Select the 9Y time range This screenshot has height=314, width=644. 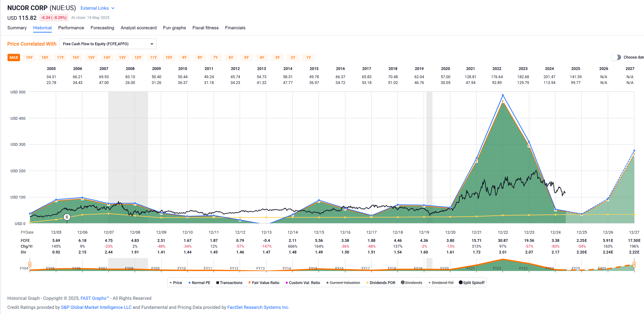coord(184,58)
